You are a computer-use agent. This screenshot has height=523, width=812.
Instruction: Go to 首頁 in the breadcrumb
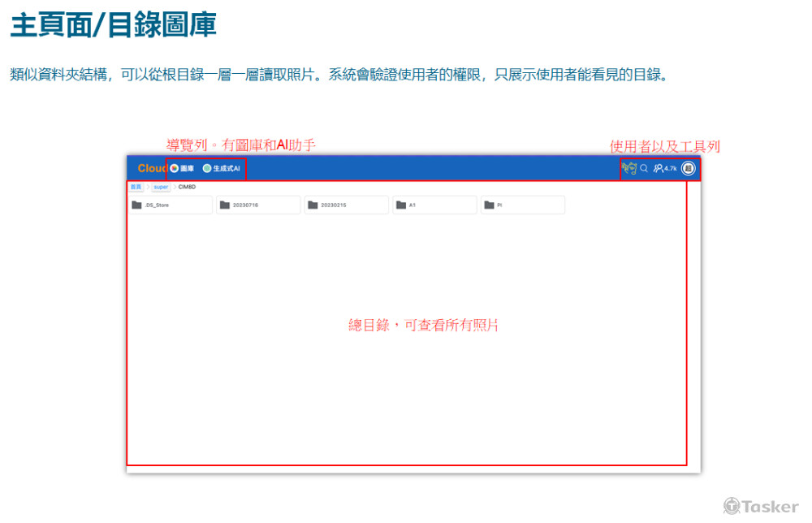pyautogui.click(x=136, y=187)
